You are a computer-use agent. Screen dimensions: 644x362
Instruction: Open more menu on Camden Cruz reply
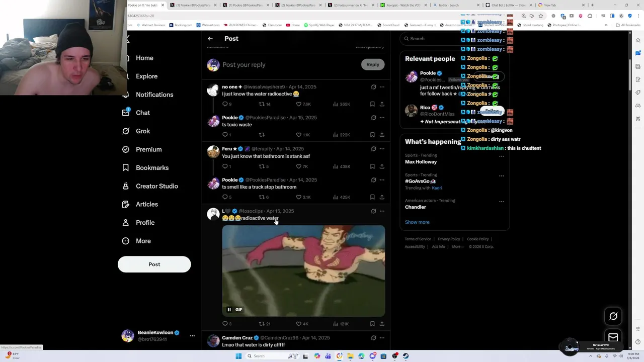[x=382, y=338]
